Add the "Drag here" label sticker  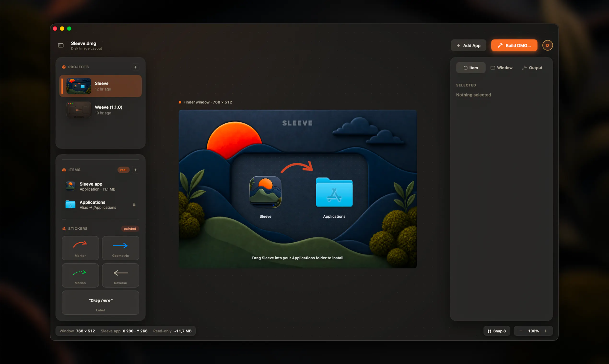click(x=100, y=302)
